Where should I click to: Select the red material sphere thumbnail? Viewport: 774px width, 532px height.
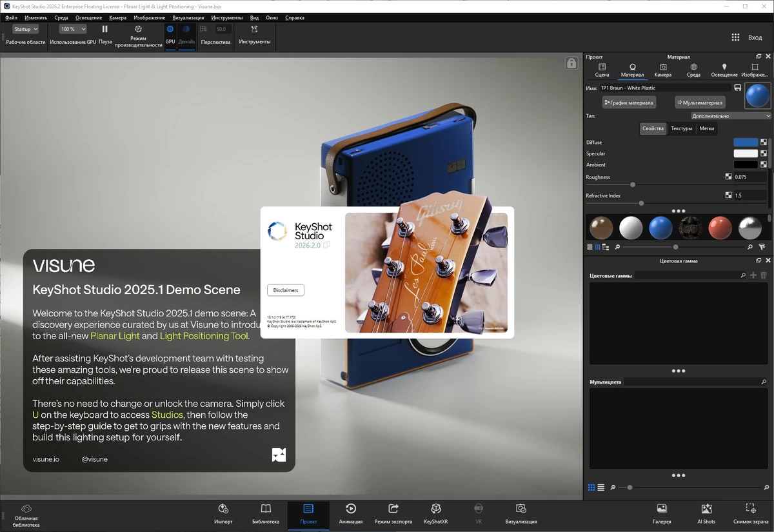[x=720, y=228]
